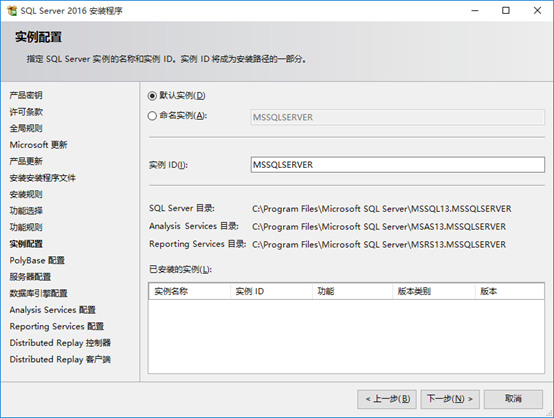Click the Reporting Services 目录 label
Viewport: 554px width, 418px height.
coord(198,244)
